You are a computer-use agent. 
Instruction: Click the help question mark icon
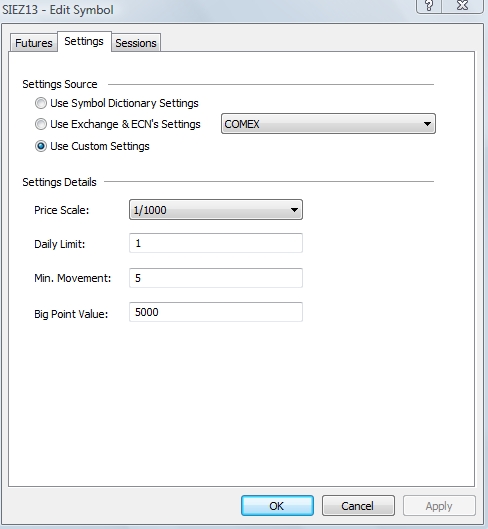pyautogui.click(x=429, y=6)
